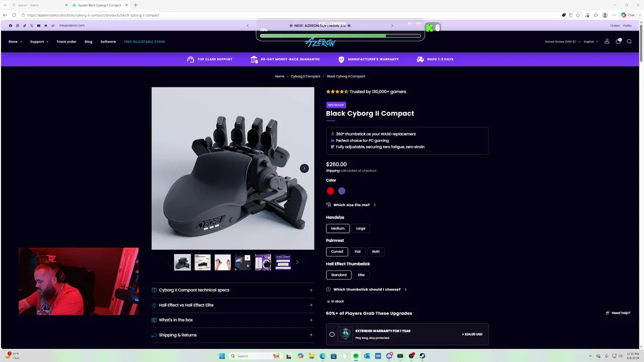The width and height of the screenshot is (644, 362).
Task: Open Azeron's Discord icon
Action: [46, 26]
